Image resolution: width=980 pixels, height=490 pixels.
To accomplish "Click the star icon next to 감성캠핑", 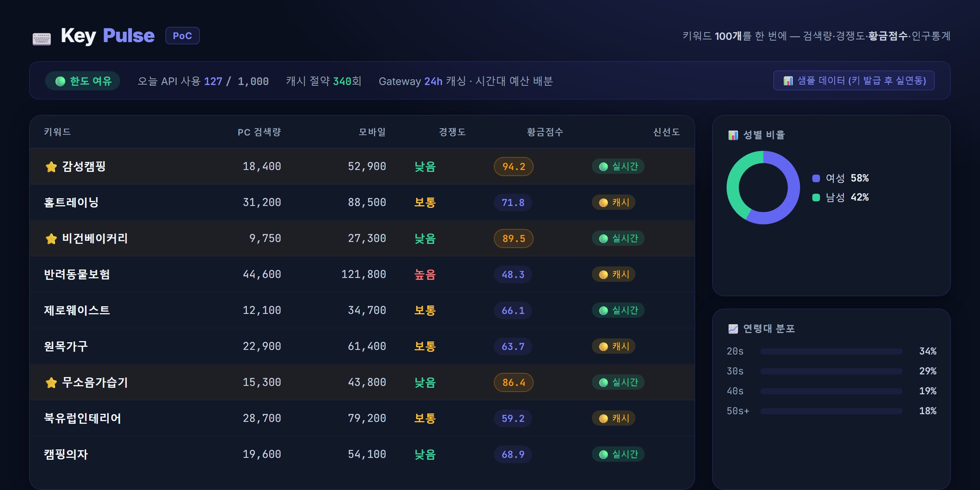I will pos(51,167).
